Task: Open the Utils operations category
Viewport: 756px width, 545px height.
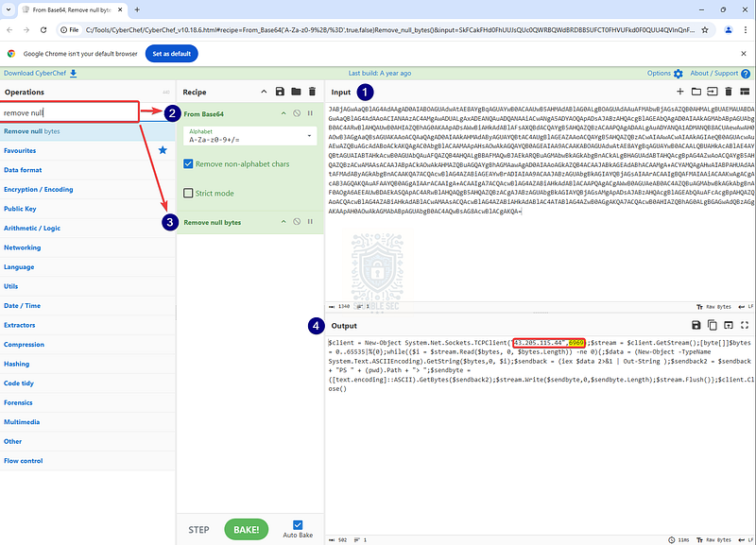Action: point(87,286)
